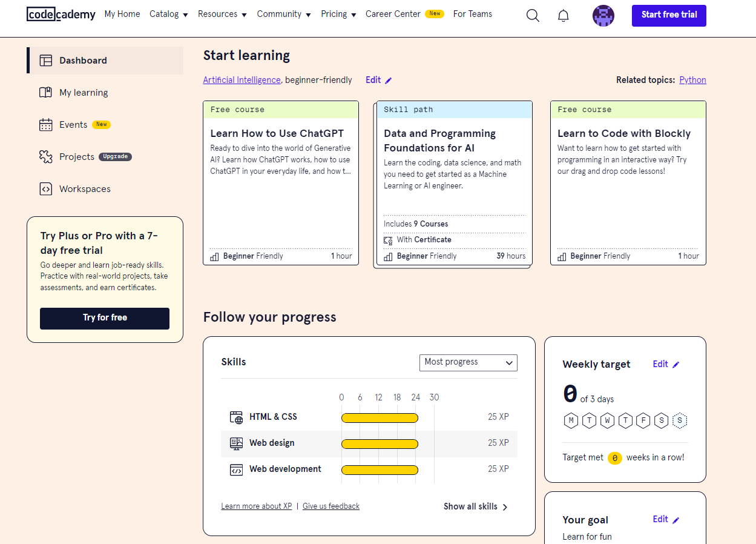
Task: Open the Most progress sort dropdown
Action: tap(468, 362)
